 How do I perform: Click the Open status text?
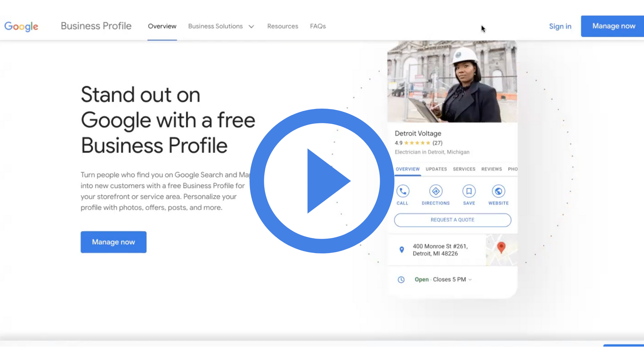[x=422, y=280]
